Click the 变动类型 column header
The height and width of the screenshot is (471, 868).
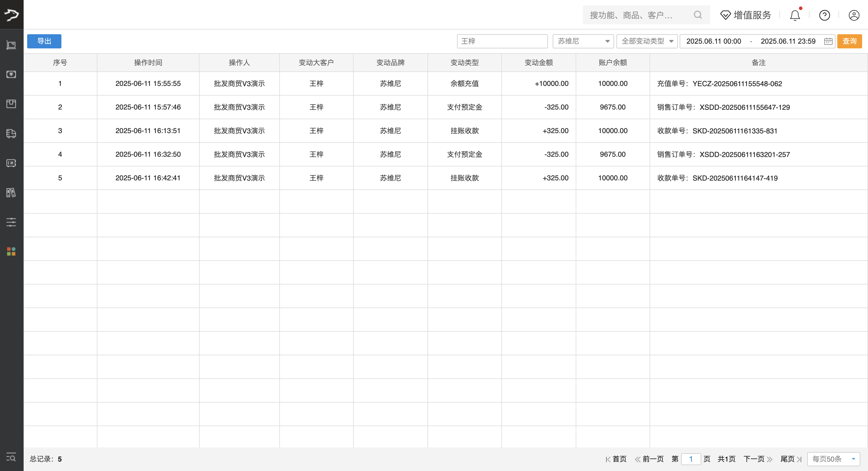(464, 62)
